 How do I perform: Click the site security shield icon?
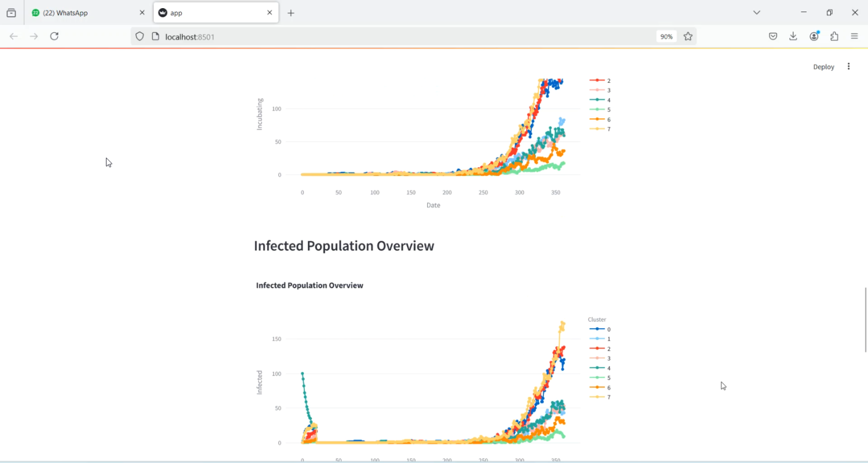point(139,36)
